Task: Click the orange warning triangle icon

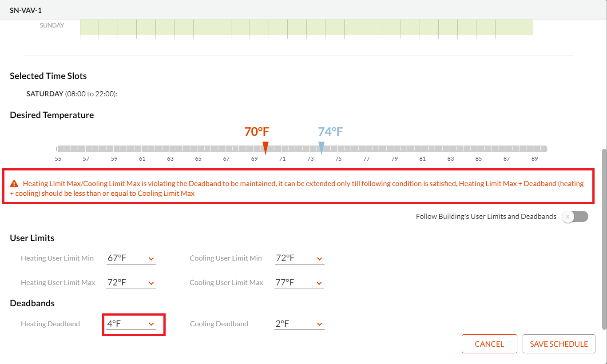Action: point(15,183)
